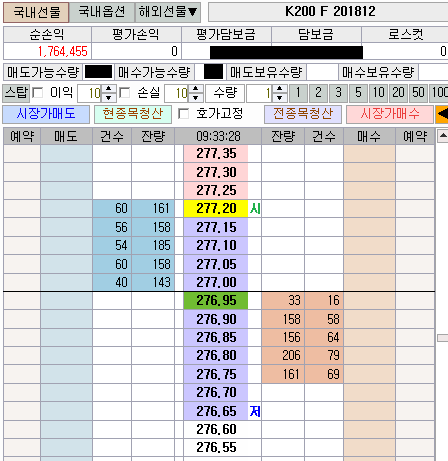Click the order book scroll-up arrow
Image resolution: width=448 pixels, height=461 pixels.
click(443, 136)
